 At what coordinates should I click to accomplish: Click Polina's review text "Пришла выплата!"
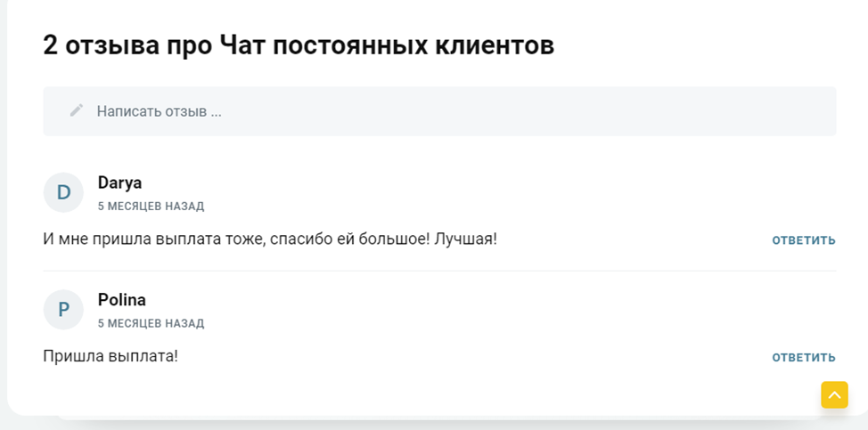click(111, 356)
